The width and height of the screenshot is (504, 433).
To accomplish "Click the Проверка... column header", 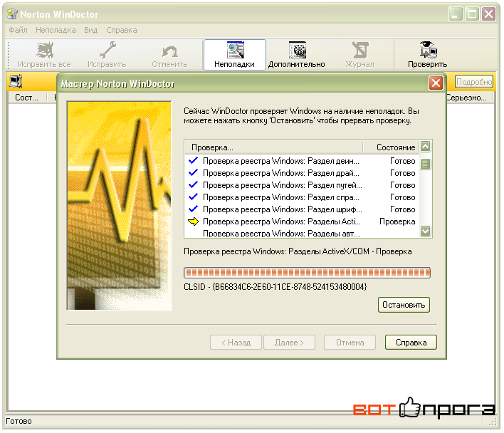I will tap(274, 147).
